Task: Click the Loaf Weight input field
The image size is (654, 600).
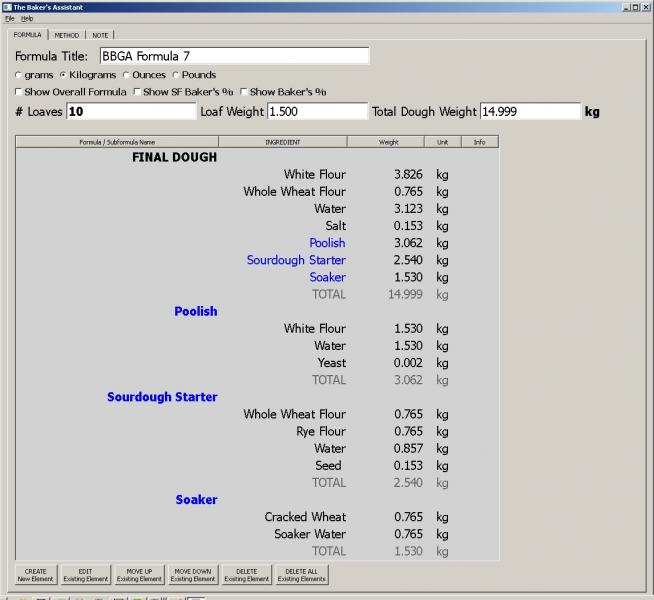Action: (x=316, y=111)
